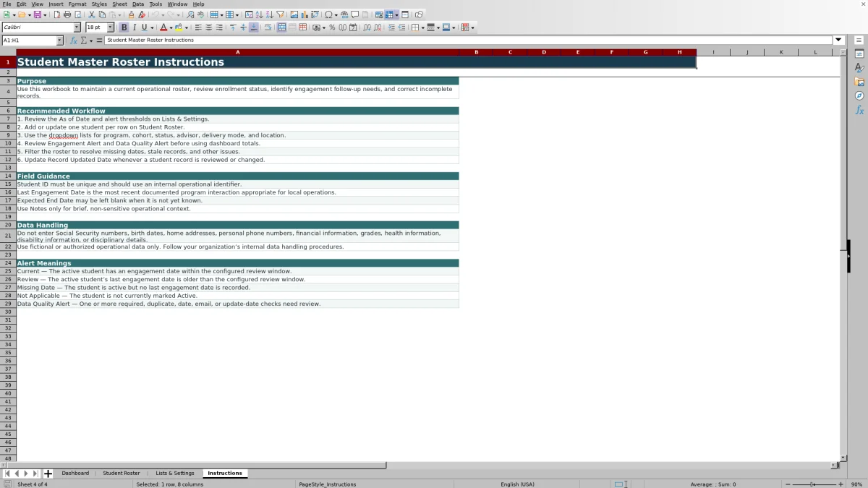Clear direct formatting icon
This screenshot has height=488, width=868.
(x=142, y=14)
